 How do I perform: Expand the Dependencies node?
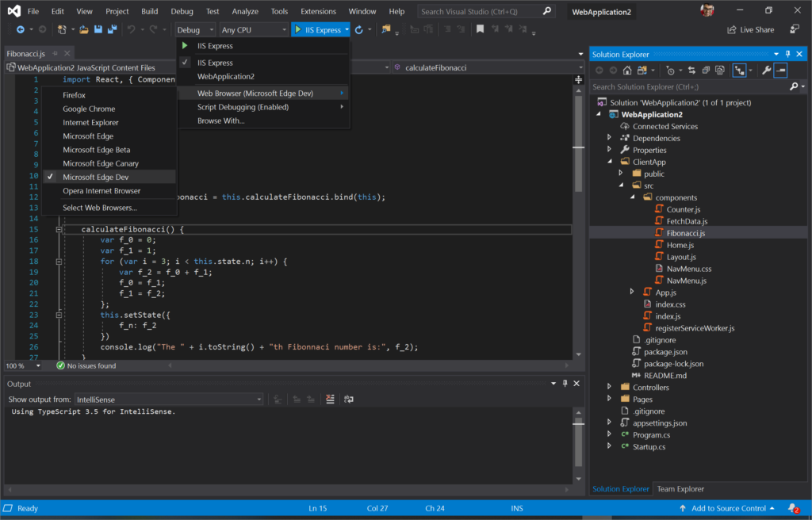[609, 138]
